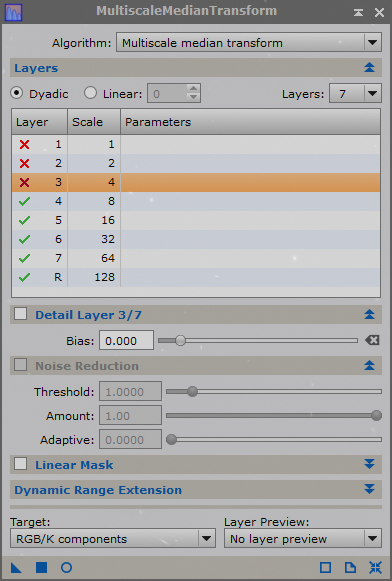The image size is (392, 581).
Task: Select scale value 2 in layer list
Action: pos(111,163)
